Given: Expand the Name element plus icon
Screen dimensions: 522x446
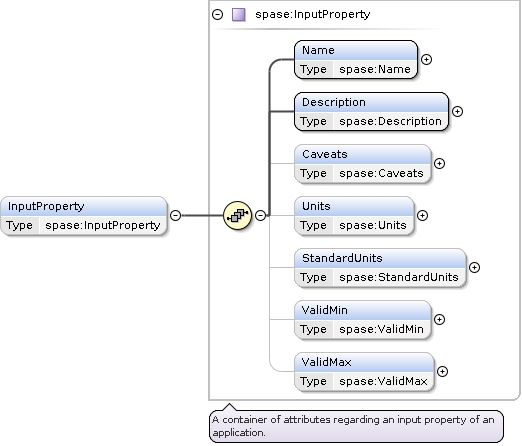Looking at the screenshot, I should 426,59.
